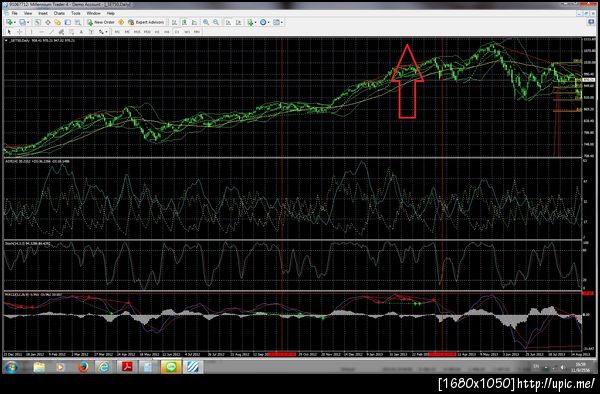Open the Strategy Tester icon
The width and height of the screenshot is (600, 394).
[78, 22]
